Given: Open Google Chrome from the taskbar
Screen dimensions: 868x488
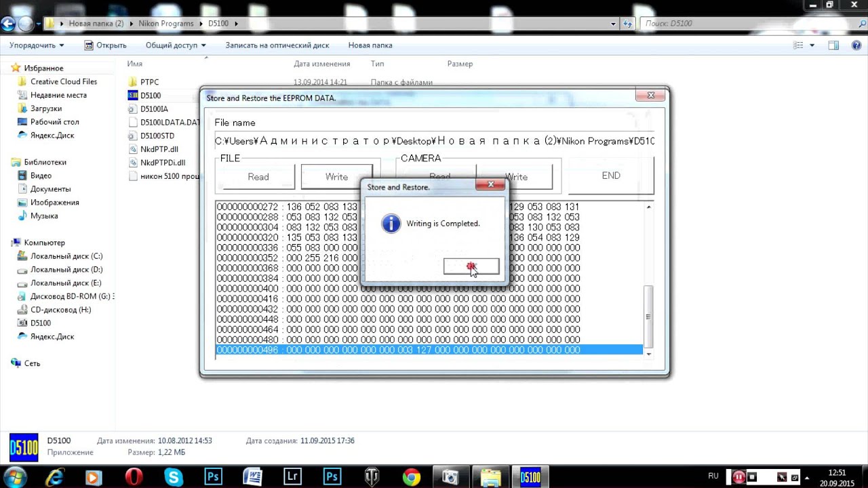Looking at the screenshot, I should [x=411, y=477].
